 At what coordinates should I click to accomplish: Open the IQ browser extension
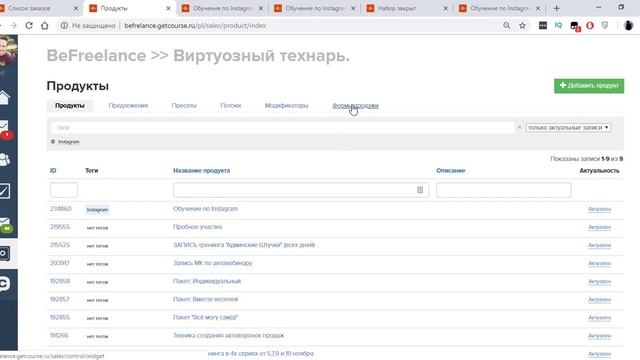(x=558, y=25)
